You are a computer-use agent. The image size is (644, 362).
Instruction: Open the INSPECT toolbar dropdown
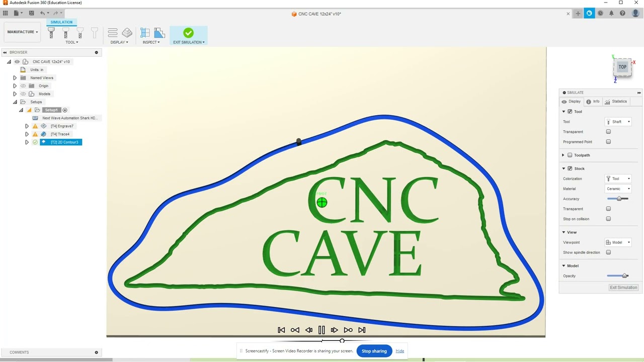(x=151, y=42)
